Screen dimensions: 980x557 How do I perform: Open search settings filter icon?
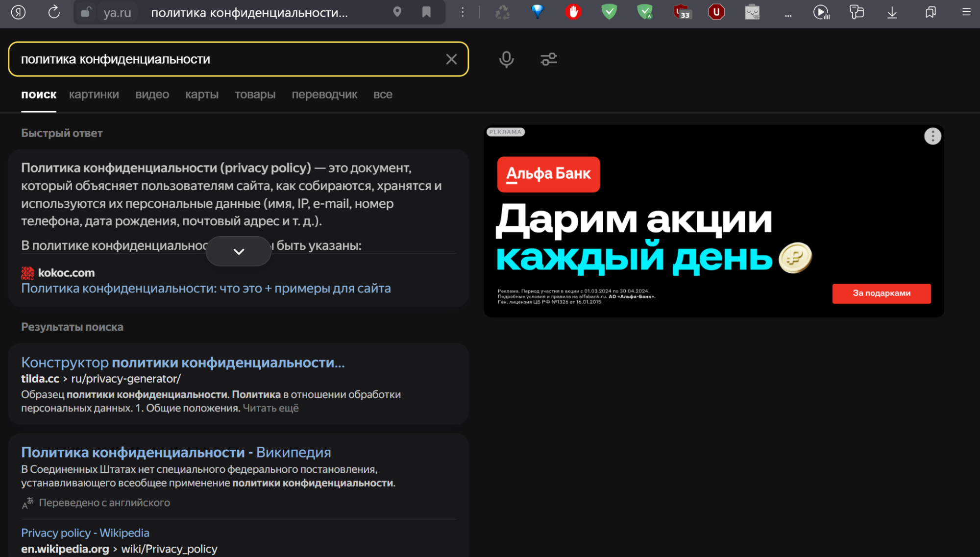548,59
